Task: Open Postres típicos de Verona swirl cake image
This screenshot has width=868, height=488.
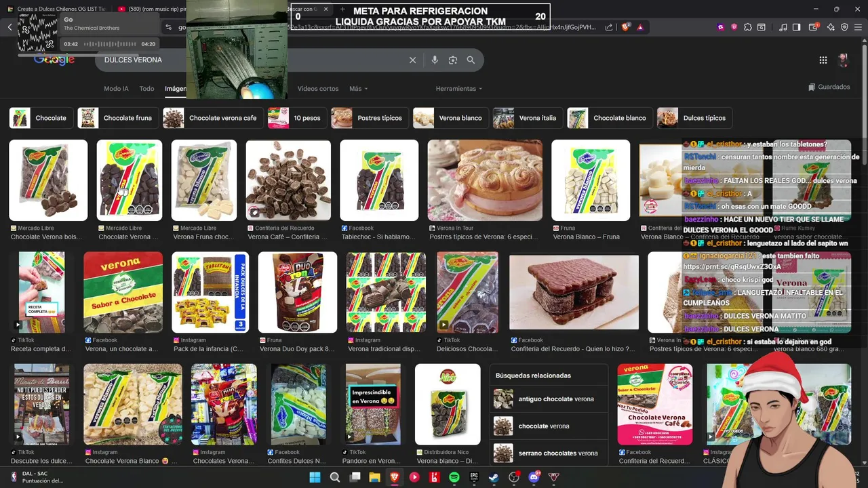Action: pos(485,180)
